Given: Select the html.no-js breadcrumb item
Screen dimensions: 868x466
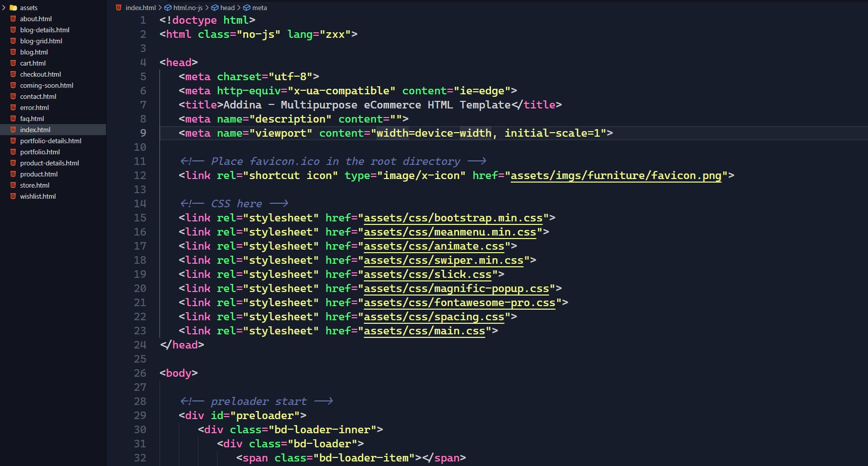Looking at the screenshot, I should [x=188, y=8].
